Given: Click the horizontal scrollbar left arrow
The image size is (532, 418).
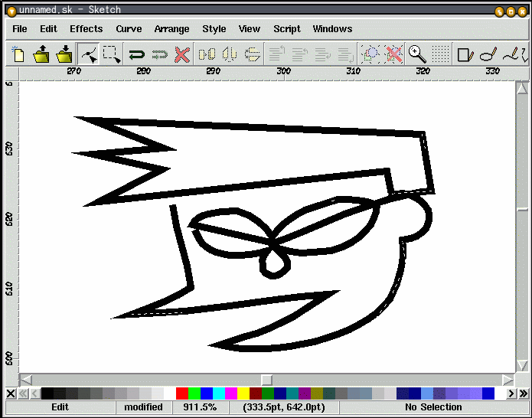Looking at the screenshot, I should click(x=26, y=380).
